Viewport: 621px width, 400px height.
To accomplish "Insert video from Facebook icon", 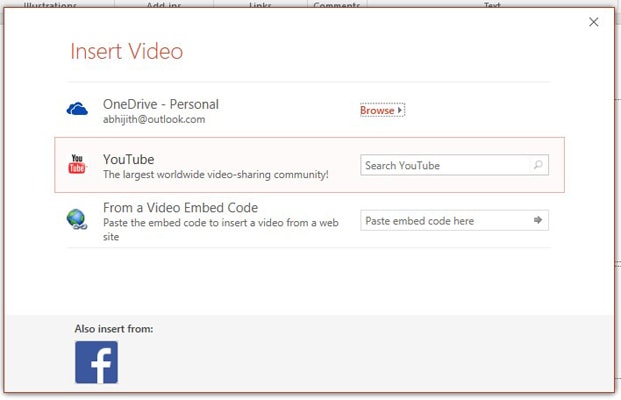I will pyautogui.click(x=96, y=362).
